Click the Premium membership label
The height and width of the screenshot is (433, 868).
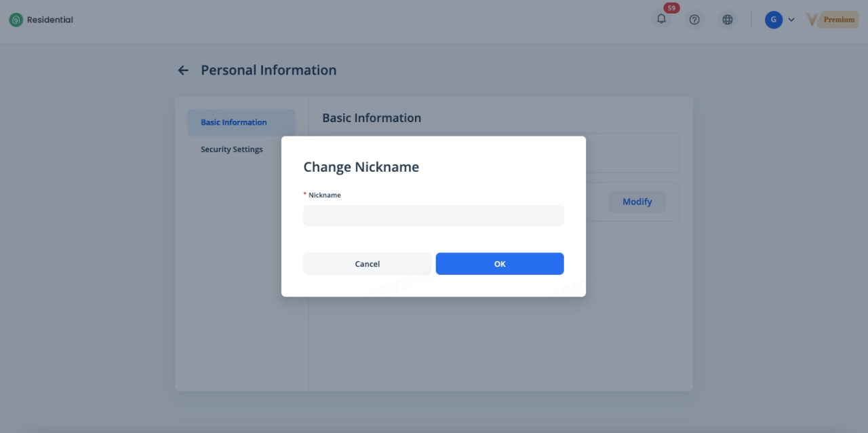[839, 20]
